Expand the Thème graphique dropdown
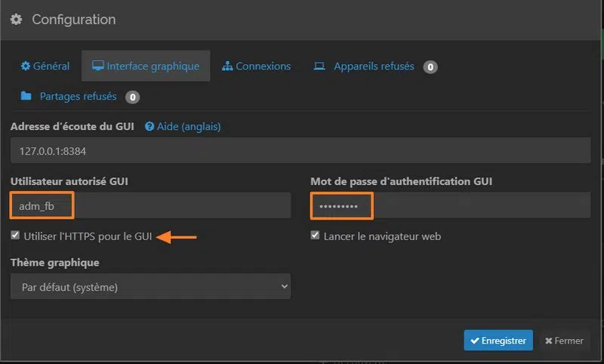 (150, 287)
